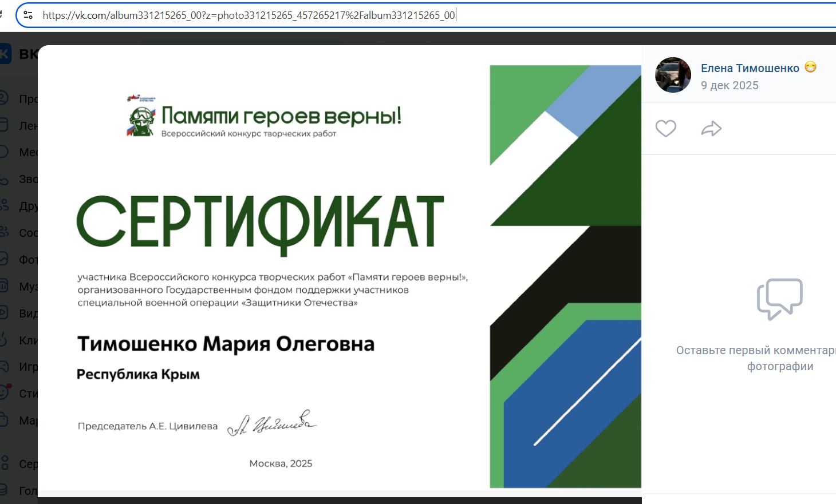
Task: Click the handwritten signature on certificate
Action: pyautogui.click(x=272, y=424)
